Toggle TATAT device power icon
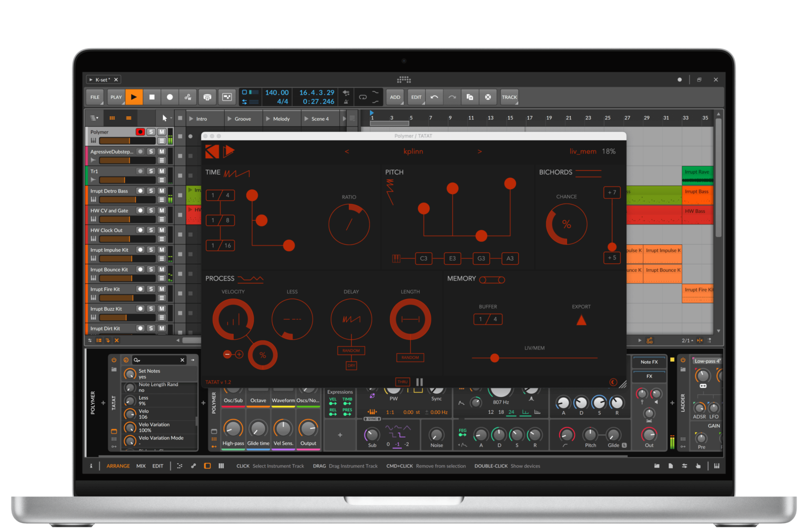808x532 pixels. (x=114, y=360)
